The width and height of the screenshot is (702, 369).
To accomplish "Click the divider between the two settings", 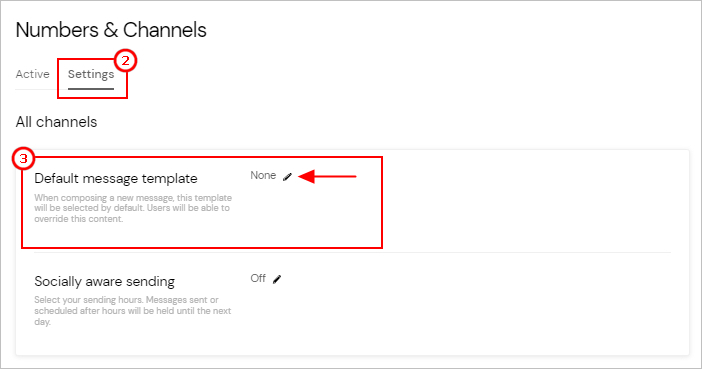I will pos(352,253).
